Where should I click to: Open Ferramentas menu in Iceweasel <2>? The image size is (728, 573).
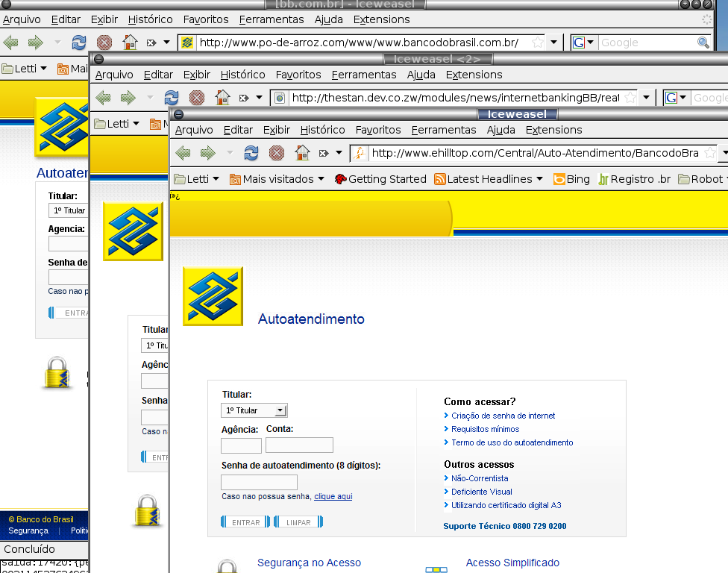pos(364,75)
